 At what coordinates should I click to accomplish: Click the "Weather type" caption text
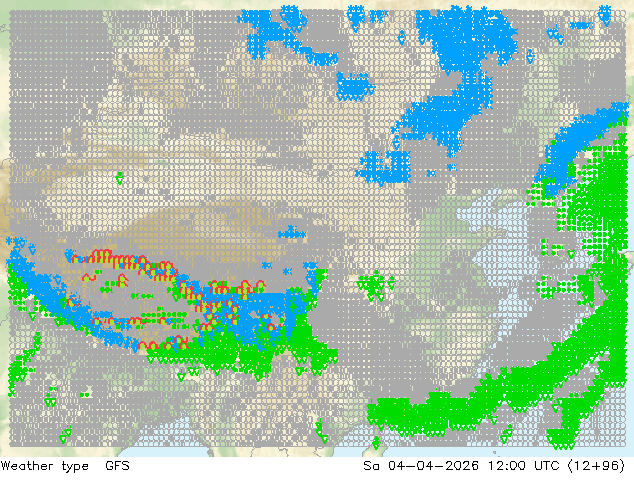click(44, 466)
